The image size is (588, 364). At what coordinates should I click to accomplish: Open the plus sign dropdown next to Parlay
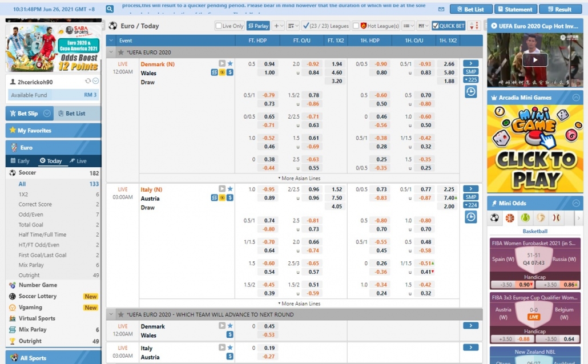tap(278, 26)
